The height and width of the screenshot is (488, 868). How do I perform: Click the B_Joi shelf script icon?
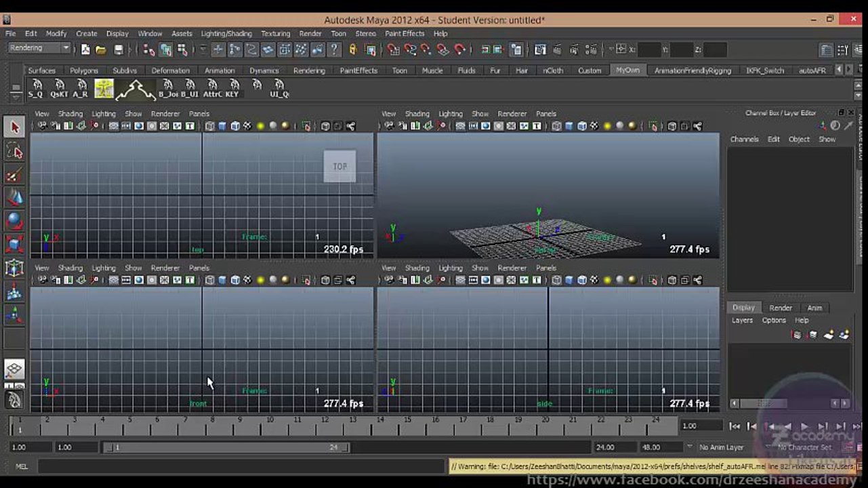tap(168, 89)
